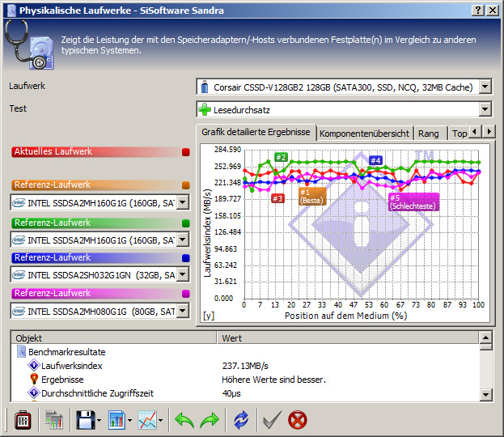The image size is (504, 437).
Task: Open the line graph icon's dropdown arrow
Action: coord(160,420)
